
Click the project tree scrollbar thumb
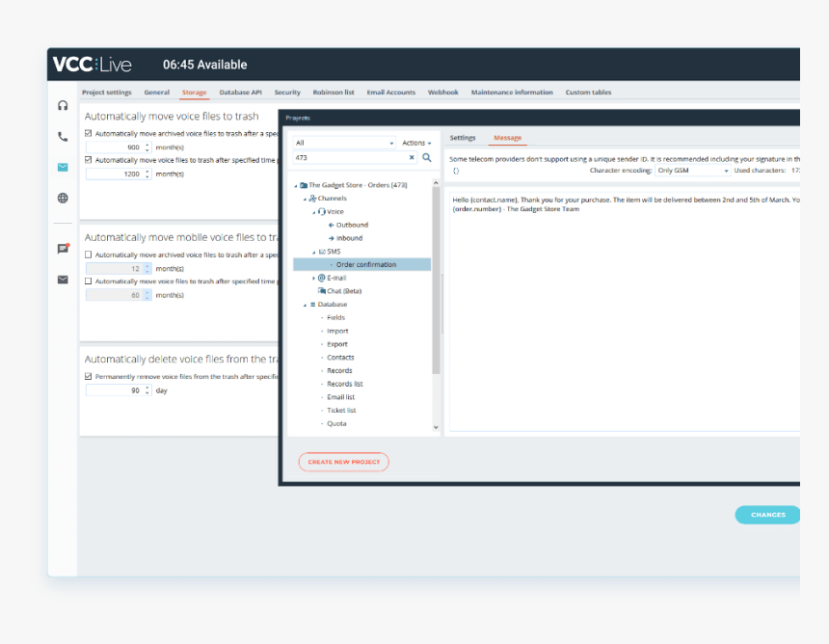(436, 281)
